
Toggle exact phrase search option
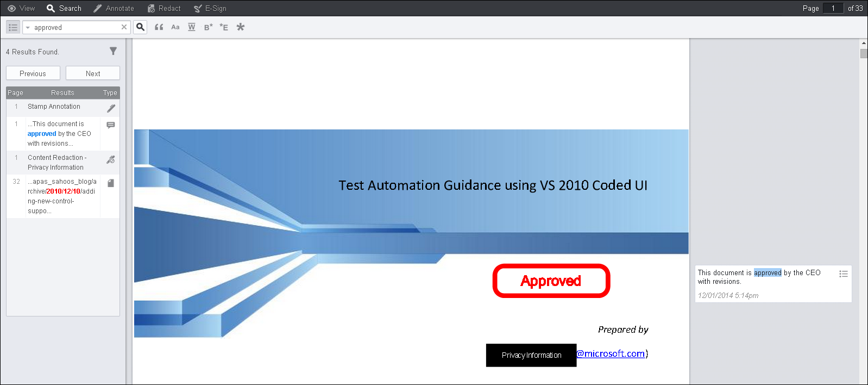159,27
